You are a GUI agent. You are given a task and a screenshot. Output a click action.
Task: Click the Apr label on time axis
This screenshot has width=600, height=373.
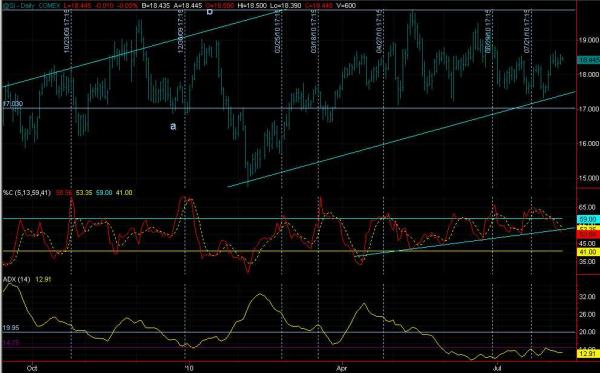pyautogui.click(x=342, y=368)
